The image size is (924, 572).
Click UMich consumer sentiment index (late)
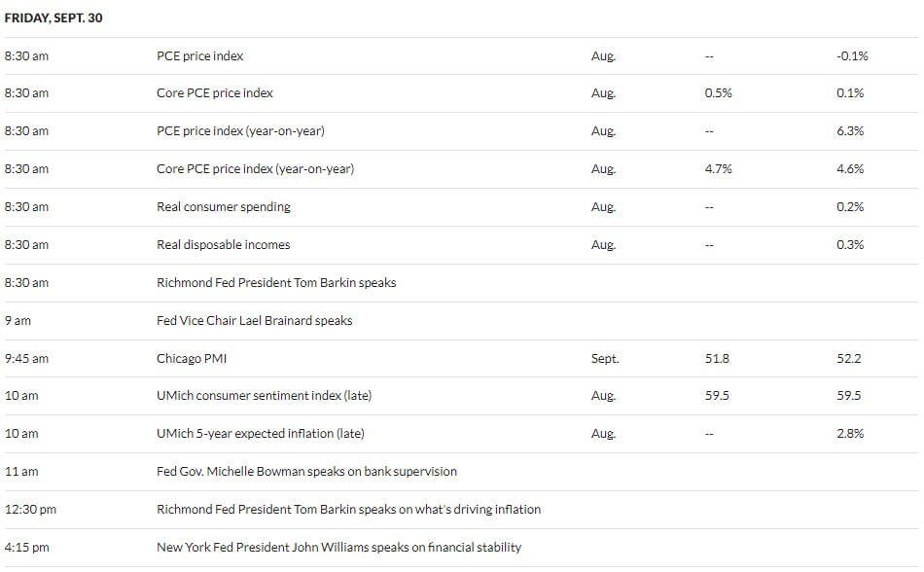264,395
